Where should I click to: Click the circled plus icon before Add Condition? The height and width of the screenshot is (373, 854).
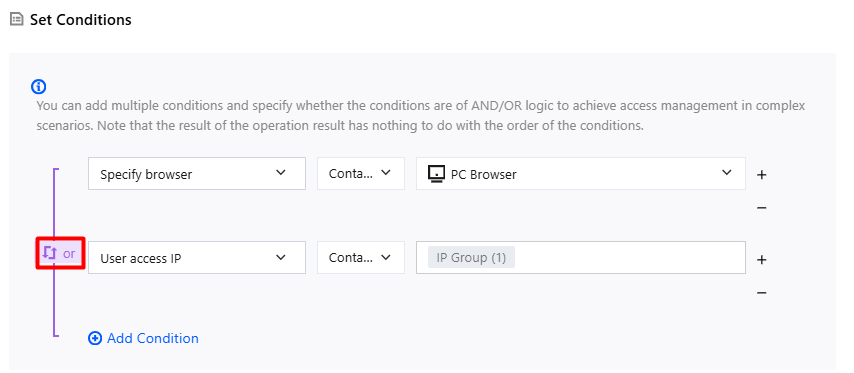click(95, 339)
